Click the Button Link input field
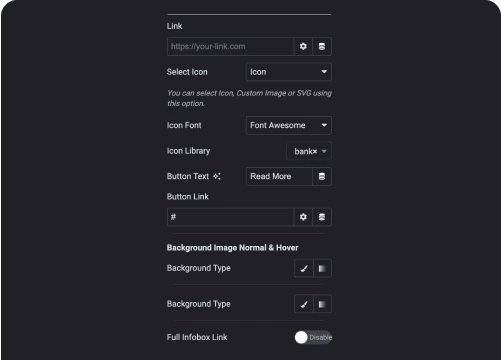 tap(230, 217)
